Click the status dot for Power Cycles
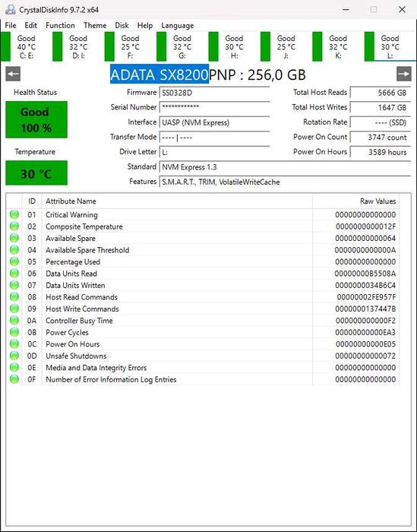 [x=14, y=332]
